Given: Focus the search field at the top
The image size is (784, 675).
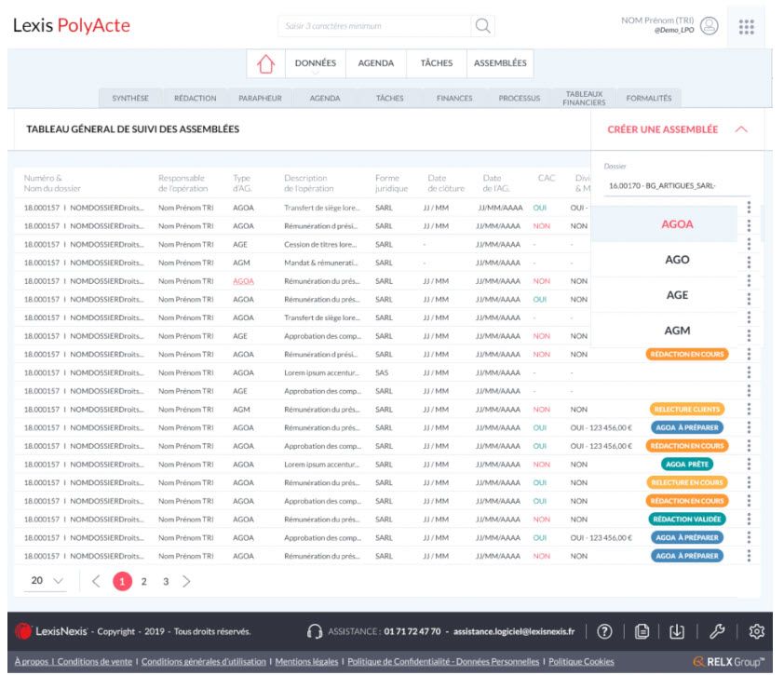Looking at the screenshot, I should (374, 26).
